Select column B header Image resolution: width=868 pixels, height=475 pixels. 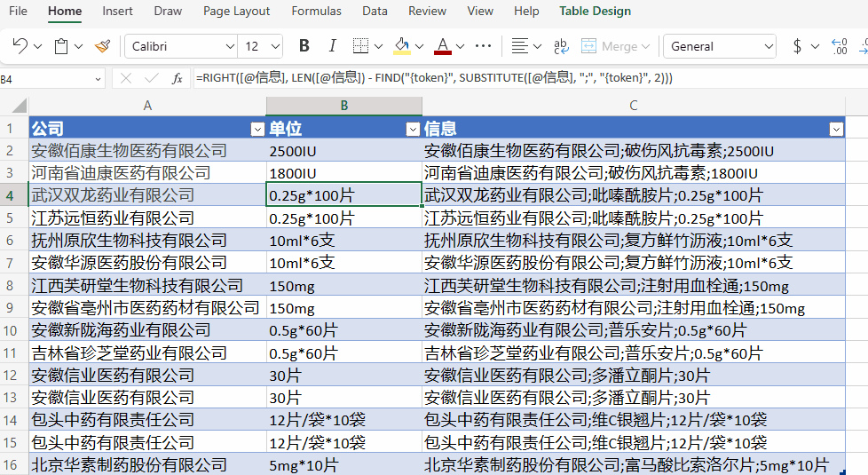pos(343,105)
